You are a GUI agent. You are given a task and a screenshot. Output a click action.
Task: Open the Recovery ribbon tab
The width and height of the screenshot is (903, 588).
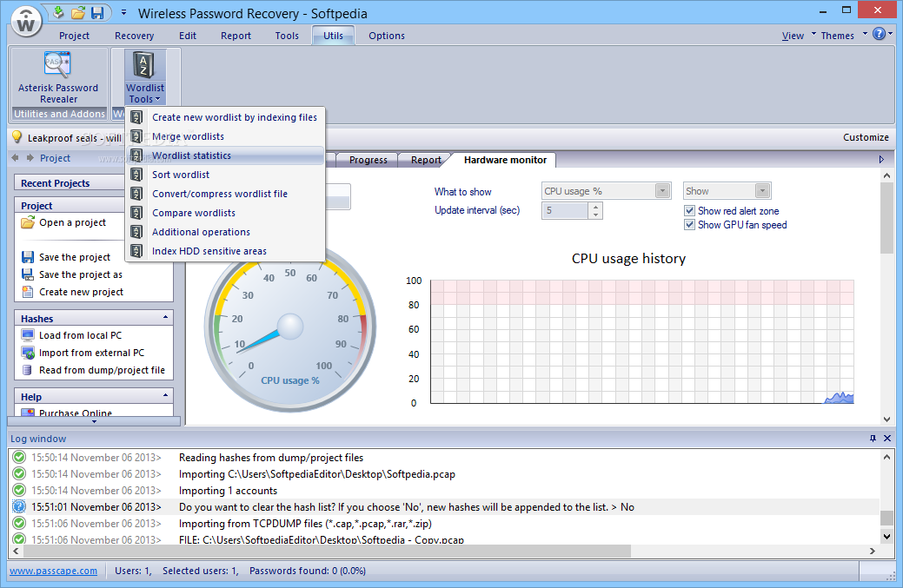(x=134, y=36)
